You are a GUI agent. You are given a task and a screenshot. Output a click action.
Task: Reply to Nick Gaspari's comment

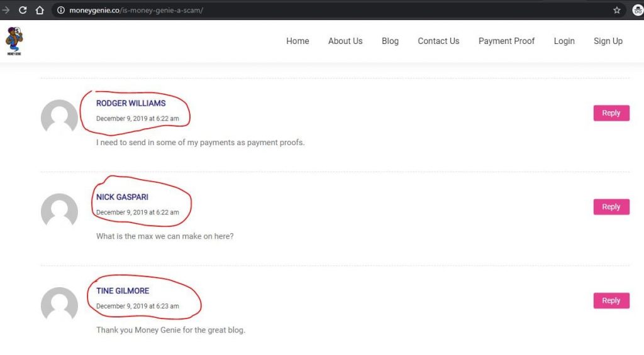pyautogui.click(x=611, y=207)
